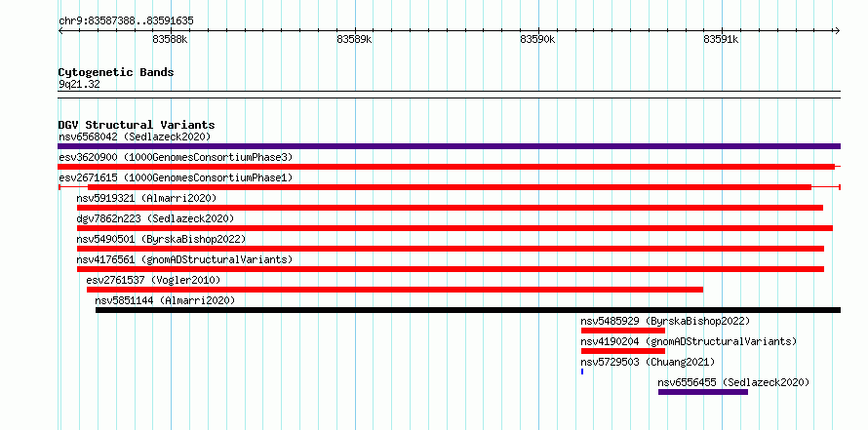Screen dimensions: 868x430
Task: Select the nsv6568042 purple variant bar
Action: tap(449, 146)
